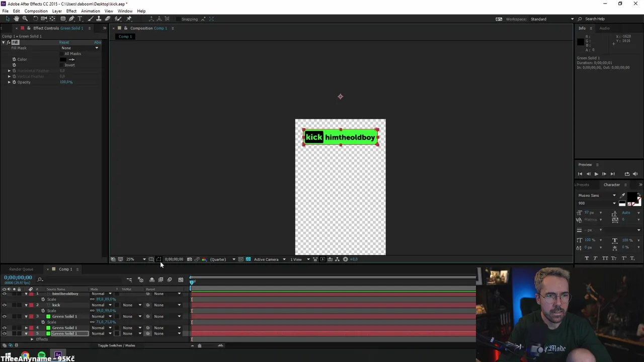Select the Puppet Pin tool
This screenshot has height=362, width=644.
coord(129,19)
